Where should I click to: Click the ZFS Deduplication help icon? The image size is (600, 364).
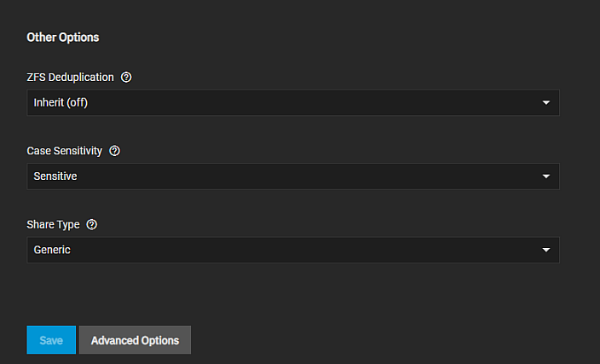126,77
